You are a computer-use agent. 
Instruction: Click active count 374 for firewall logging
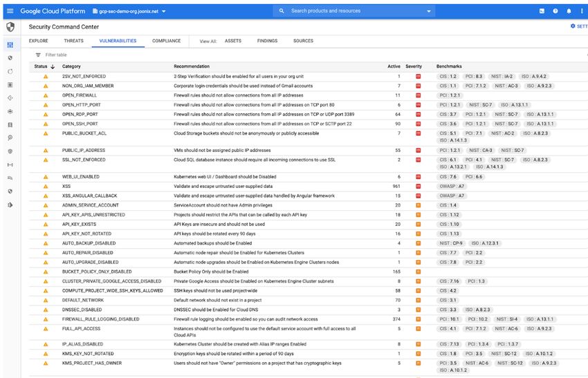click(396, 319)
